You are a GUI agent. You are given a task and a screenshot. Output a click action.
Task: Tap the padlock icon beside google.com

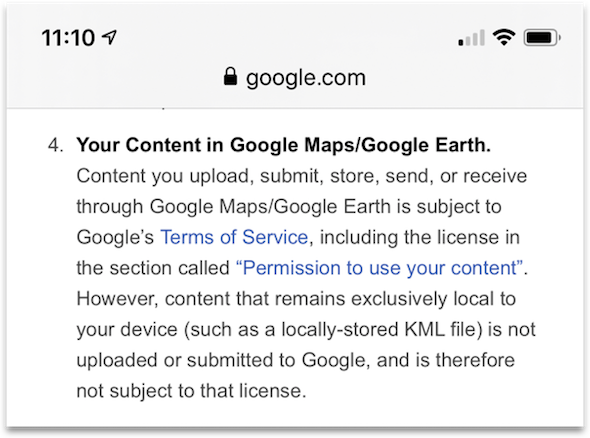(230, 76)
